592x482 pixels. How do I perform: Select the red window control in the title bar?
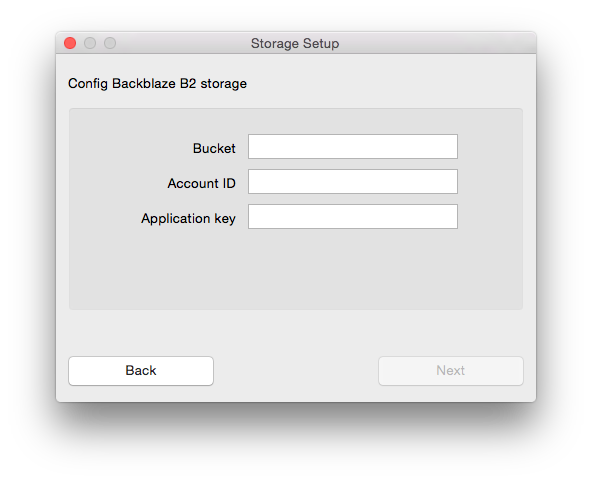pyautogui.click(x=70, y=43)
